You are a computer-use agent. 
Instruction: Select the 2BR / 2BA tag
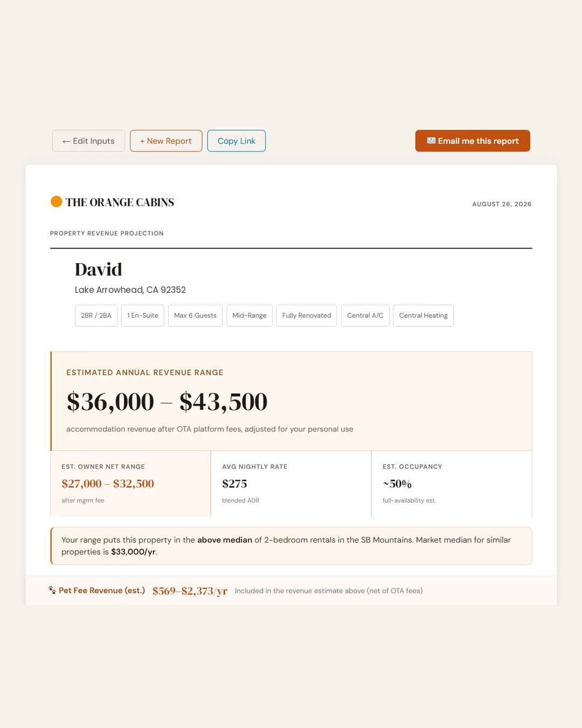pos(96,315)
